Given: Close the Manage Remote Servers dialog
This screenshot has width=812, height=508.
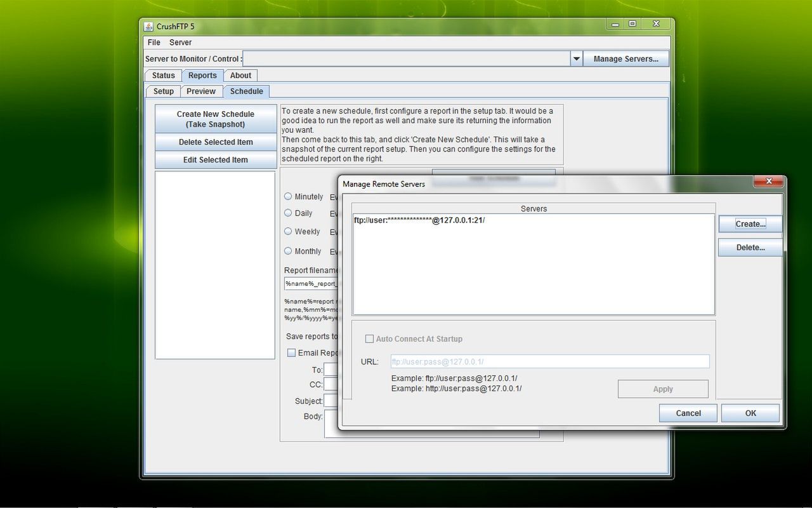Looking at the screenshot, I should pos(768,182).
